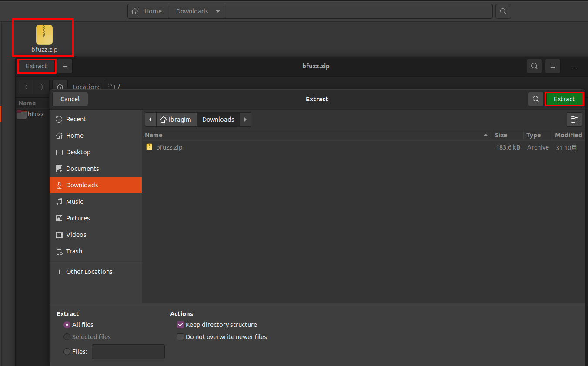Select the Files radio button
The width and height of the screenshot is (588, 366).
click(x=67, y=352)
